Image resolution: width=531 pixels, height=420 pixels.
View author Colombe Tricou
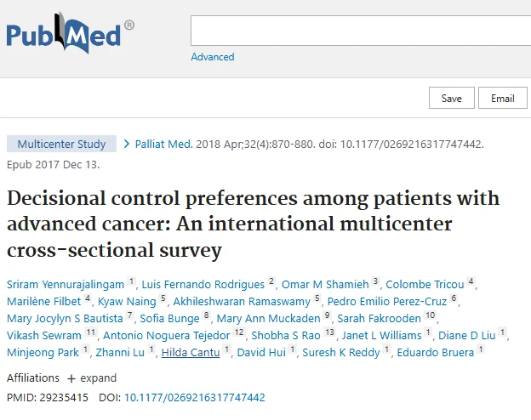(x=425, y=284)
